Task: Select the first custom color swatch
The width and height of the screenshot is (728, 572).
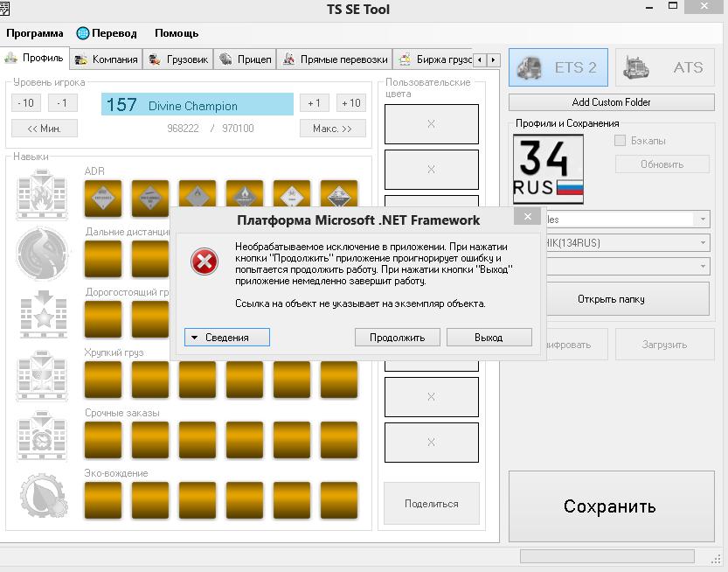Action: [x=431, y=124]
